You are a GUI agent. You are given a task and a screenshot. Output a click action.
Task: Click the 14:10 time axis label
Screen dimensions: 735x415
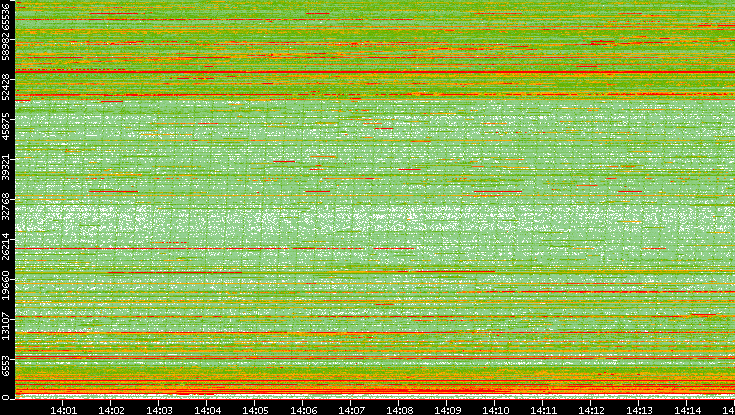coord(495,410)
